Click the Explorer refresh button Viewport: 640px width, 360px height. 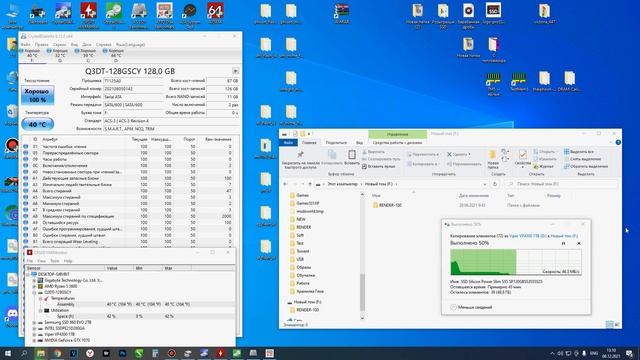tap(495, 184)
